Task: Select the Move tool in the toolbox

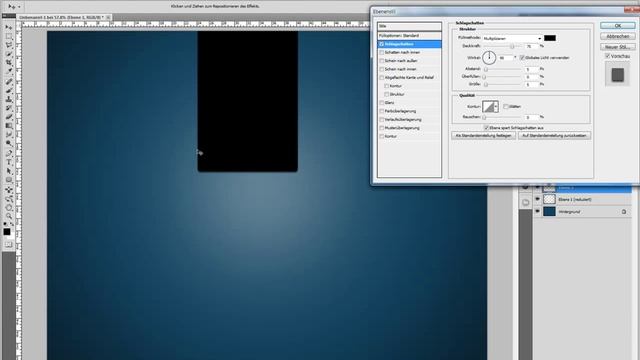Action: (x=9, y=27)
